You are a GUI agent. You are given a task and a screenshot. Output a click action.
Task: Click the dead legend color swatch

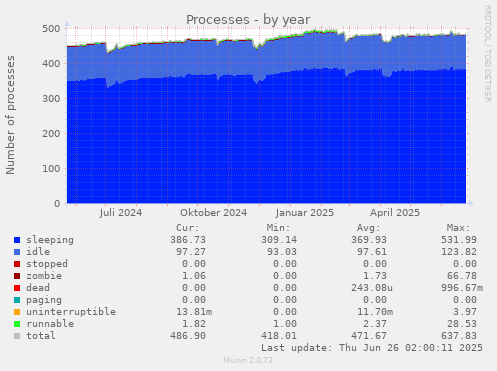pyautogui.click(x=17, y=288)
